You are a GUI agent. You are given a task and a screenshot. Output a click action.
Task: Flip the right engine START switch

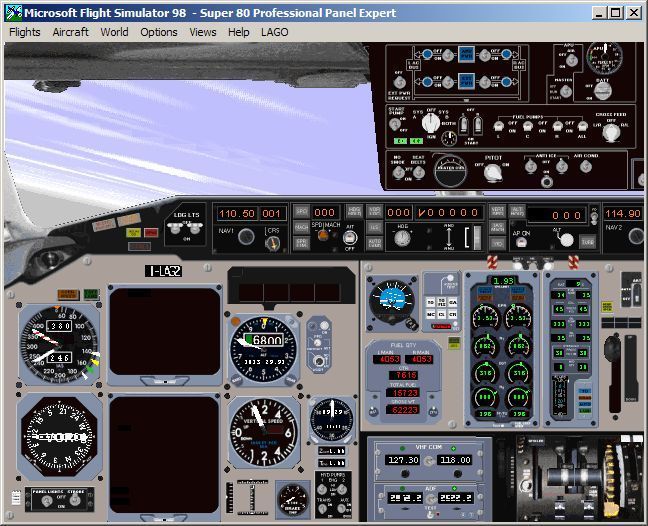(478, 124)
